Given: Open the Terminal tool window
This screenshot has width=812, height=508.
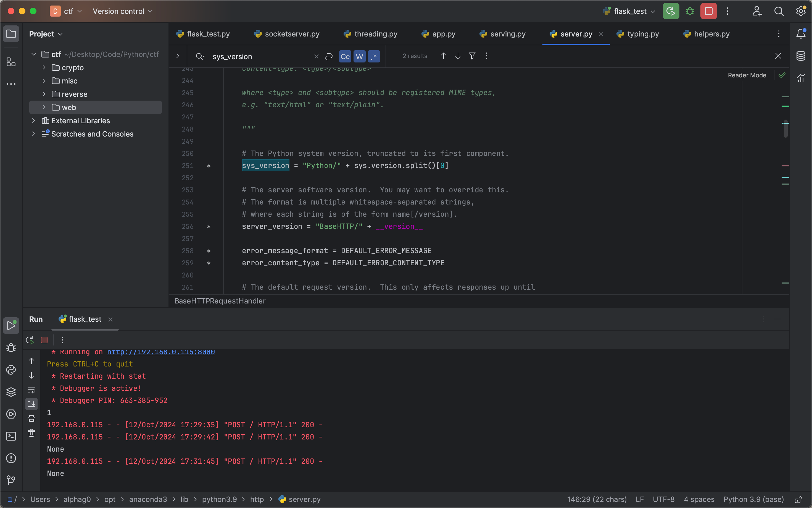Looking at the screenshot, I should 11,436.
